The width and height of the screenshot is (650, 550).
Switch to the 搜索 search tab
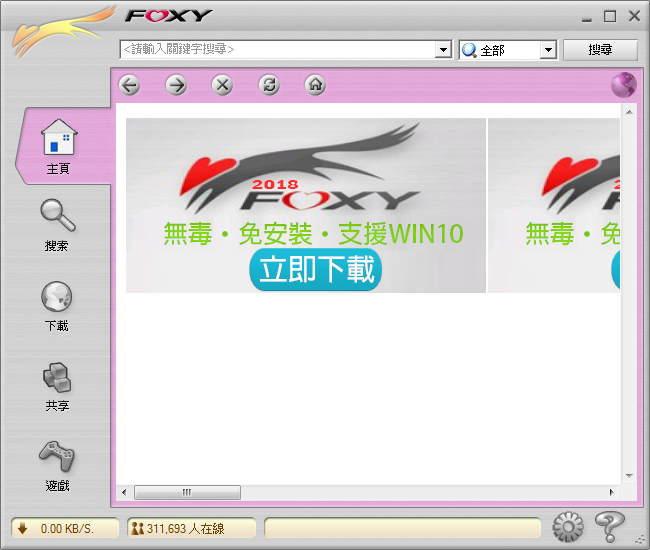(x=57, y=225)
